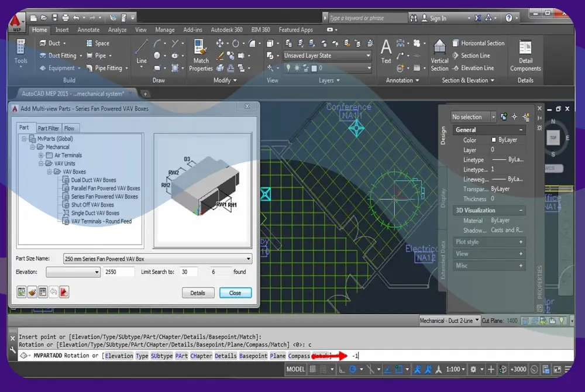
Task: Switch to the Flow tab in dialog
Action: point(70,128)
